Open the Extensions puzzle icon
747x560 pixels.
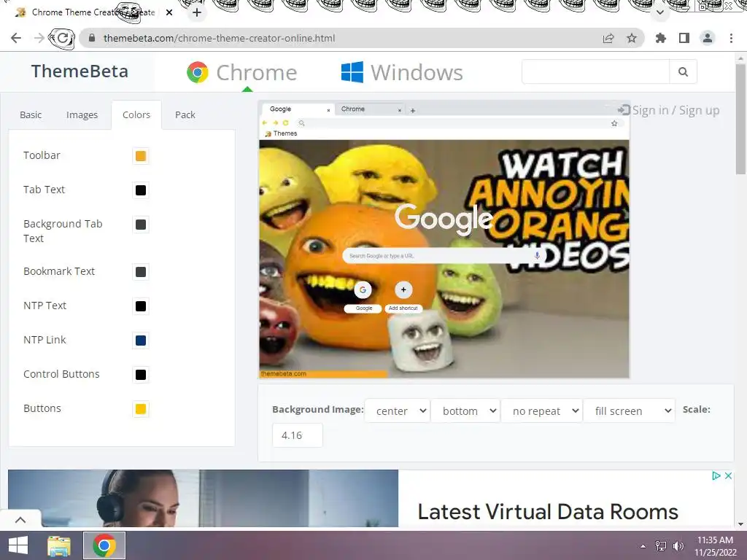[661, 38]
